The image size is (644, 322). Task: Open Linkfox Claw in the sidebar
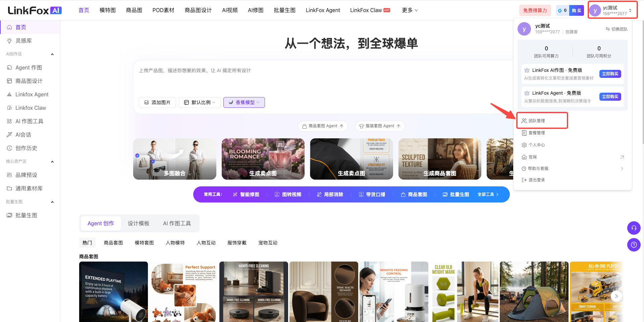[30, 108]
